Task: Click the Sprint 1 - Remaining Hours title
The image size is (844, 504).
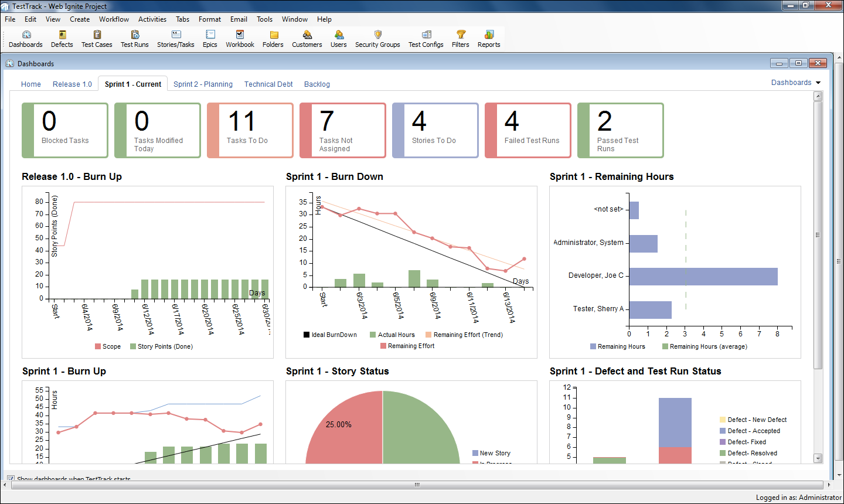Action: tap(612, 176)
